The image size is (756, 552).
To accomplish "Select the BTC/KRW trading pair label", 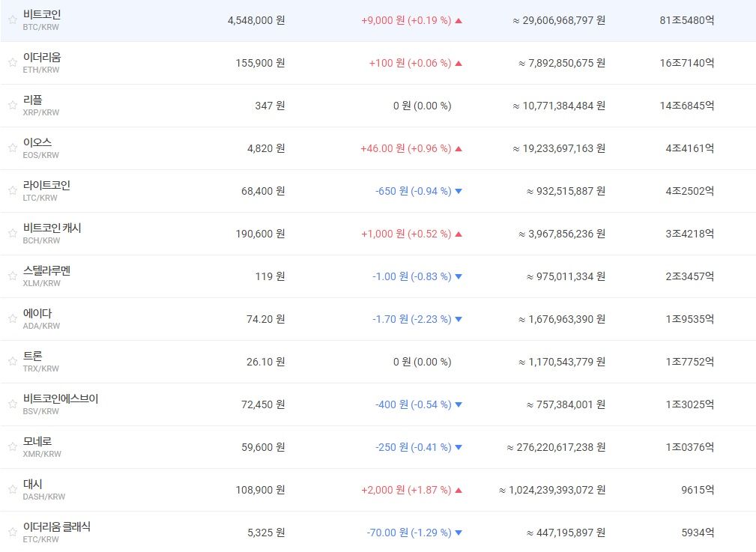I will pos(40,27).
